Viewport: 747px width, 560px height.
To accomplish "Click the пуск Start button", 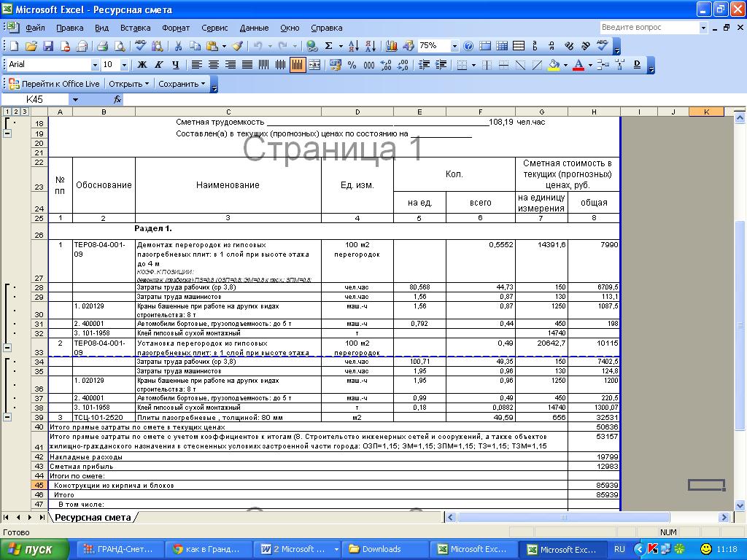I will [x=33, y=549].
